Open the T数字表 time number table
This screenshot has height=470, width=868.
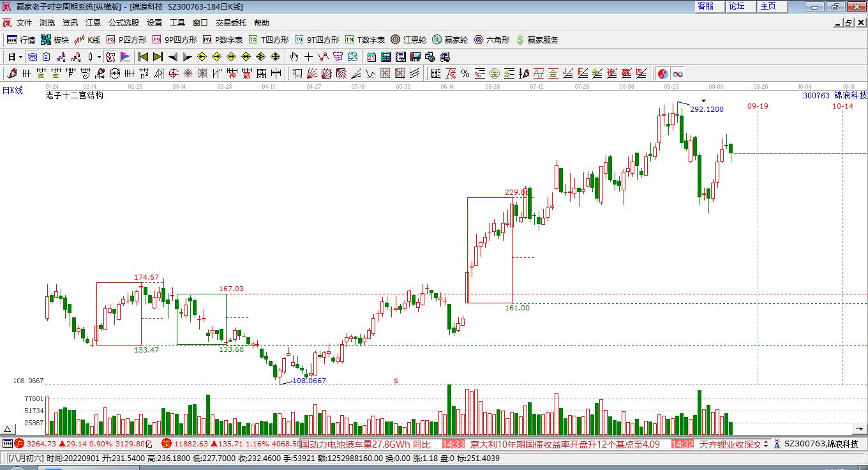[x=364, y=40]
